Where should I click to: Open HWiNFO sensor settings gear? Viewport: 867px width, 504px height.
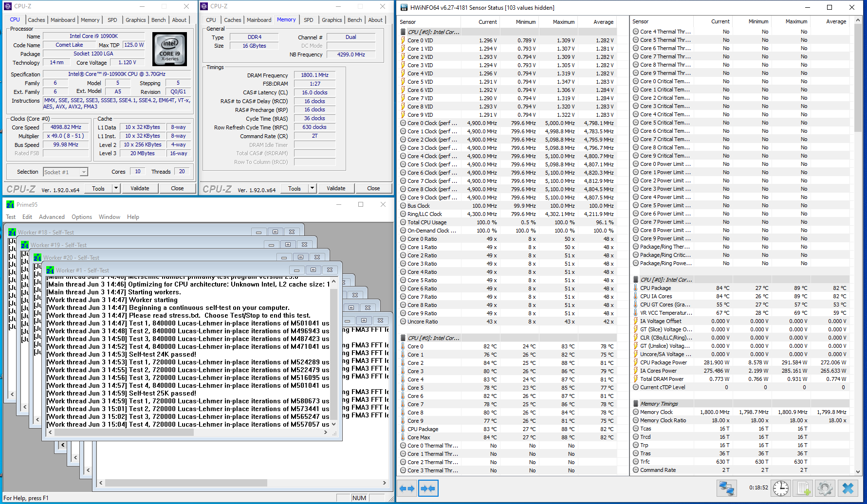pyautogui.click(x=825, y=488)
